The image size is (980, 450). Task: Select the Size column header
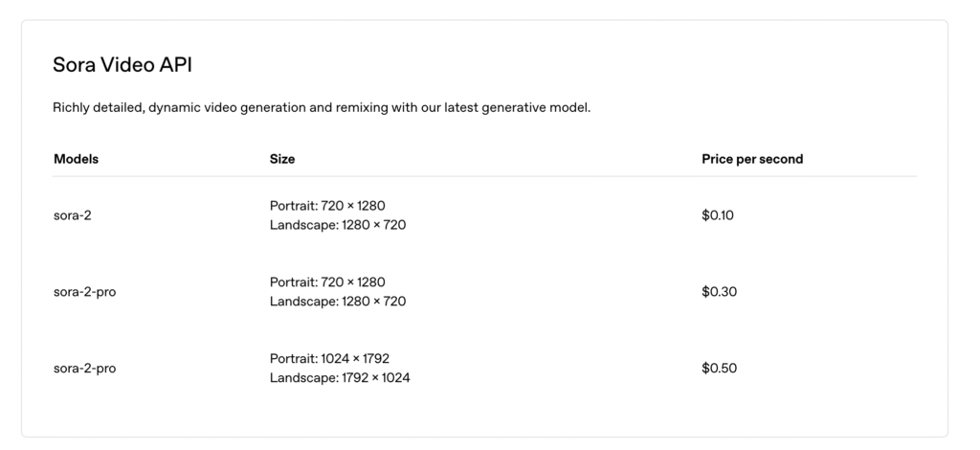click(282, 159)
